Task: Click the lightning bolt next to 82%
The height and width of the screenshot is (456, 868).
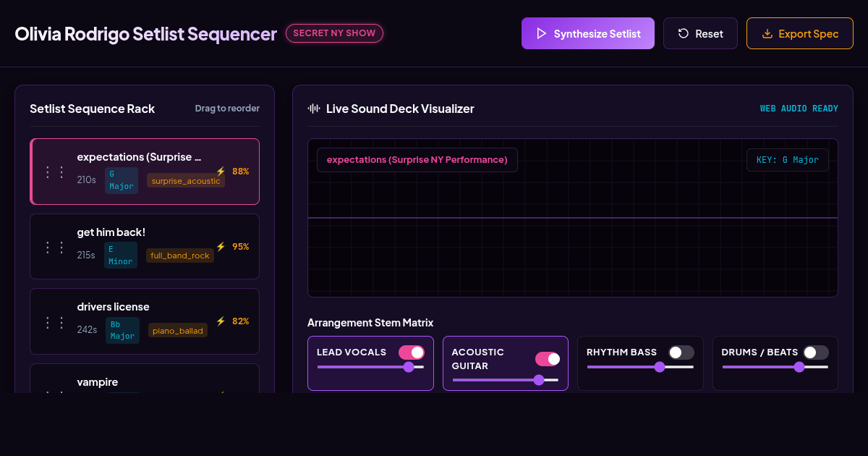Action: coord(221,321)
